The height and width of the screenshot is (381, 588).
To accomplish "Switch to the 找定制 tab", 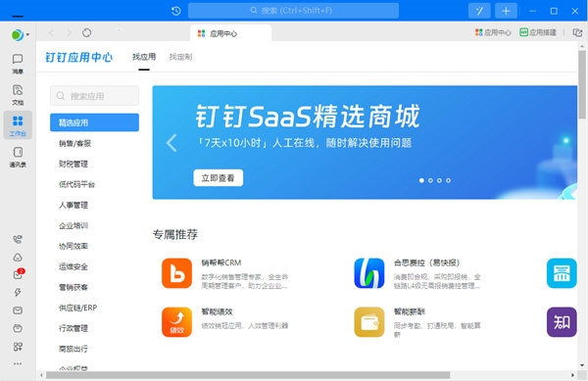I will tap(180, 57).
